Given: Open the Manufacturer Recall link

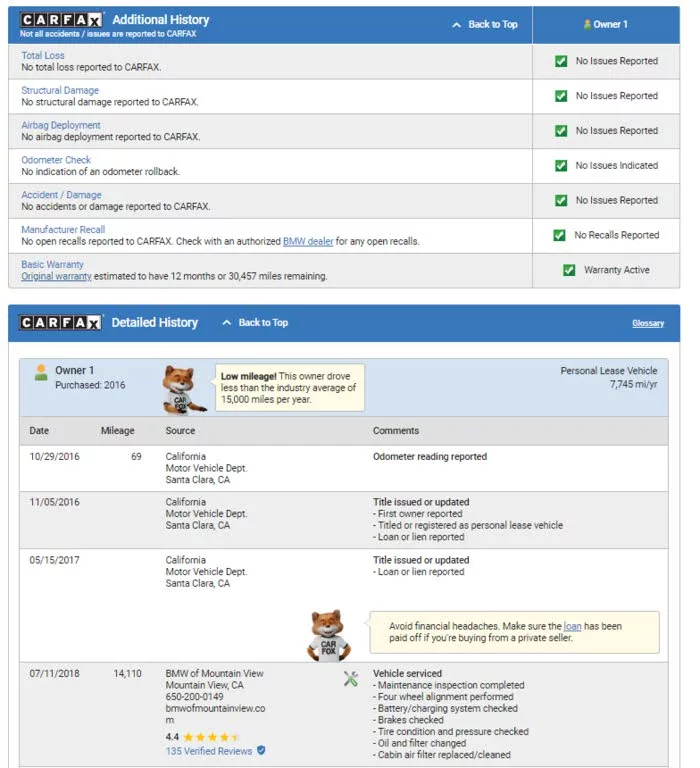Looking at the screenshot, I should pos(63,229).
